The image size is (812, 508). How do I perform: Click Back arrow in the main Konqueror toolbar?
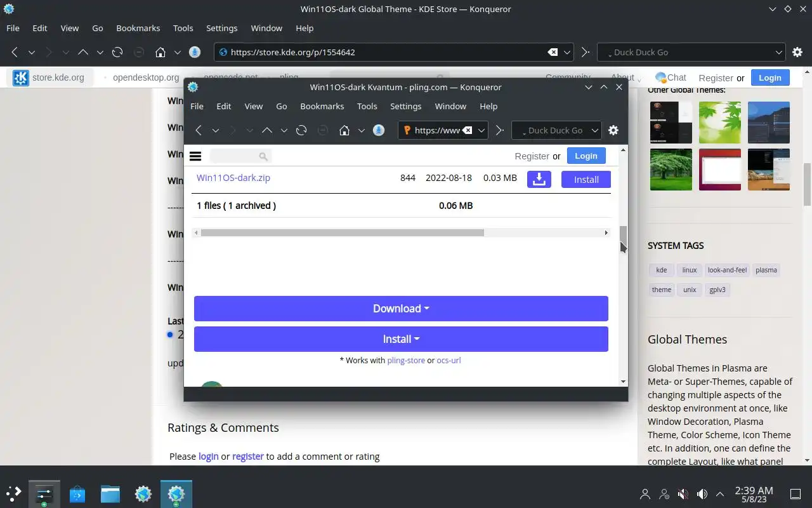point(15,52)
